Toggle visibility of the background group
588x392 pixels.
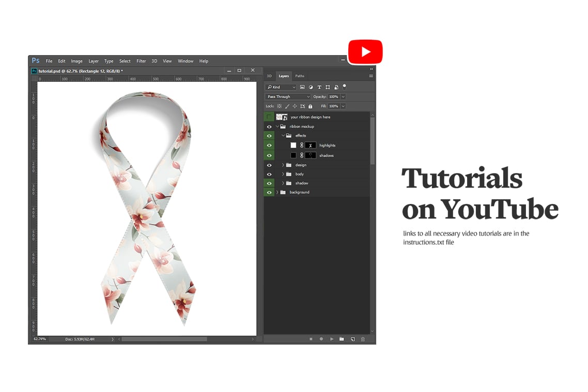(x=269, y=192)
